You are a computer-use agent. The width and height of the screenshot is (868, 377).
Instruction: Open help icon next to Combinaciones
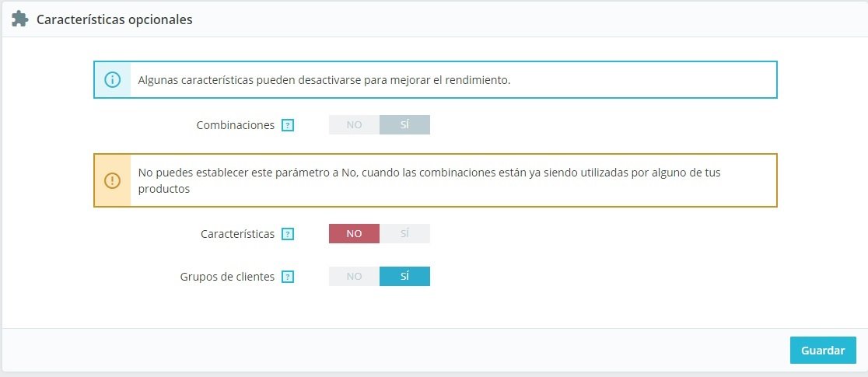(288, 125)
